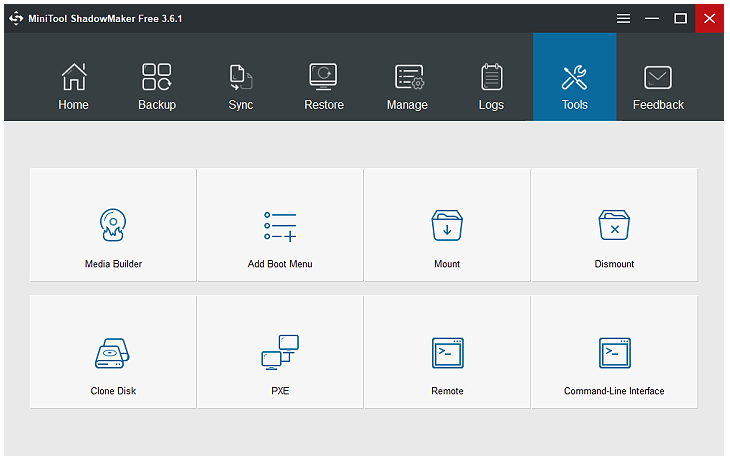Go to the Sync tab
This screenshot has width=730, height=460.
(241, 77)
